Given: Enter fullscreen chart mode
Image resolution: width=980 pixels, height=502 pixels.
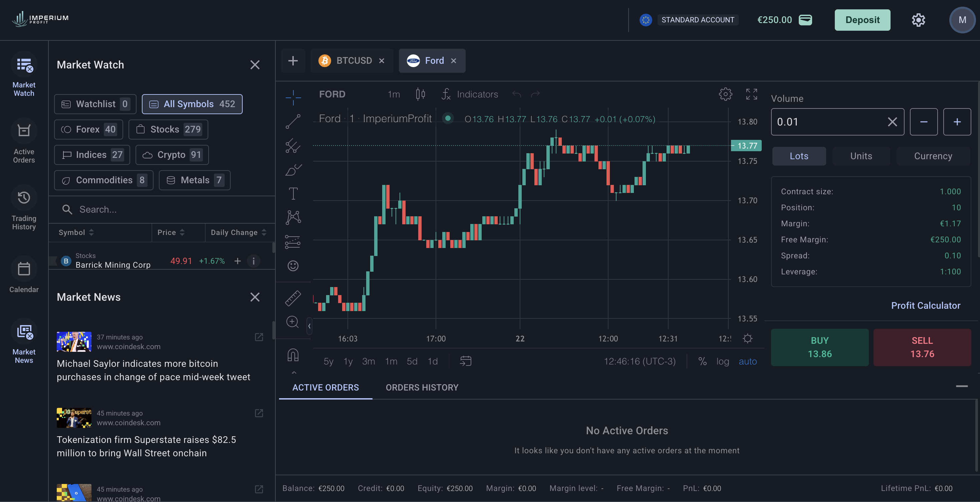Looking at the screenshot, I should click(751, 94).
